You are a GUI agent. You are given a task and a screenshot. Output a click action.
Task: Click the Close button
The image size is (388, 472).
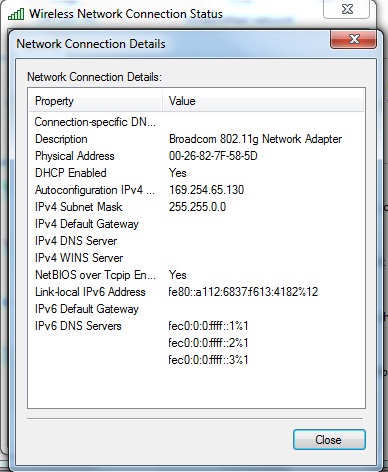[x=329, y=439]
